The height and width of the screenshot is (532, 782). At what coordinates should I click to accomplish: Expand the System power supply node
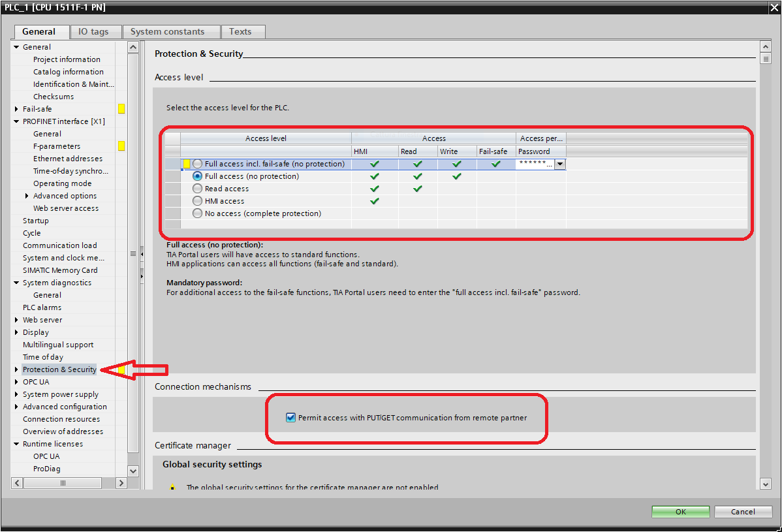pyautogui.click(x=16, y=394)
